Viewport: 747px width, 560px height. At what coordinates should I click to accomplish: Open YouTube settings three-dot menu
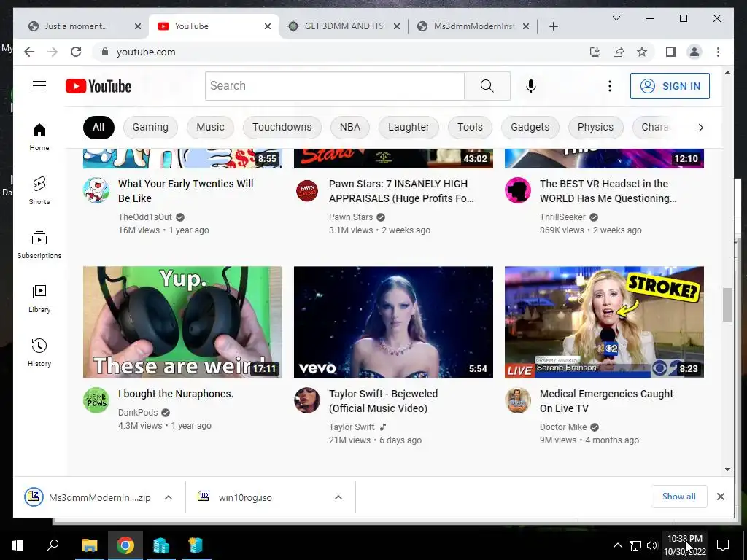[609, 86]
